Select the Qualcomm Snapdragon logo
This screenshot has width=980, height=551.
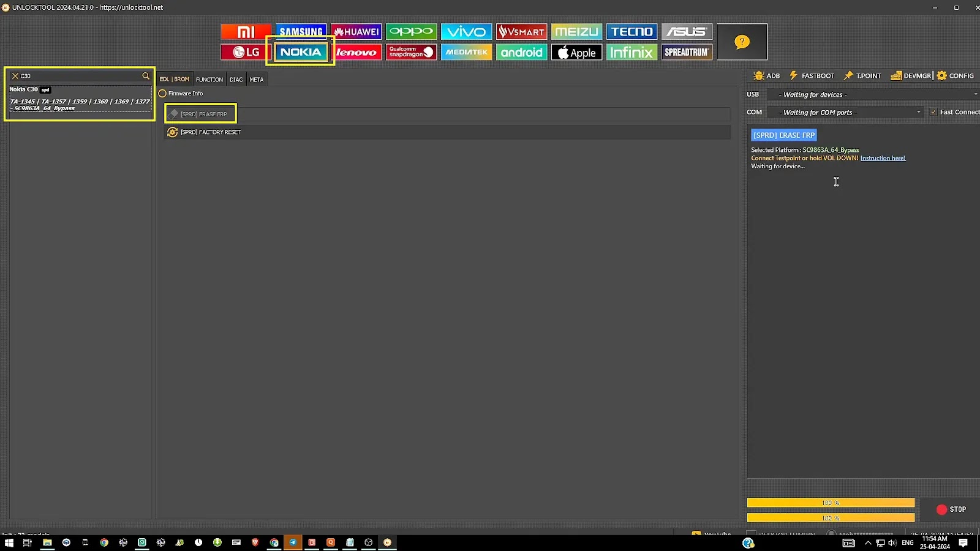[x=411, y=52]
